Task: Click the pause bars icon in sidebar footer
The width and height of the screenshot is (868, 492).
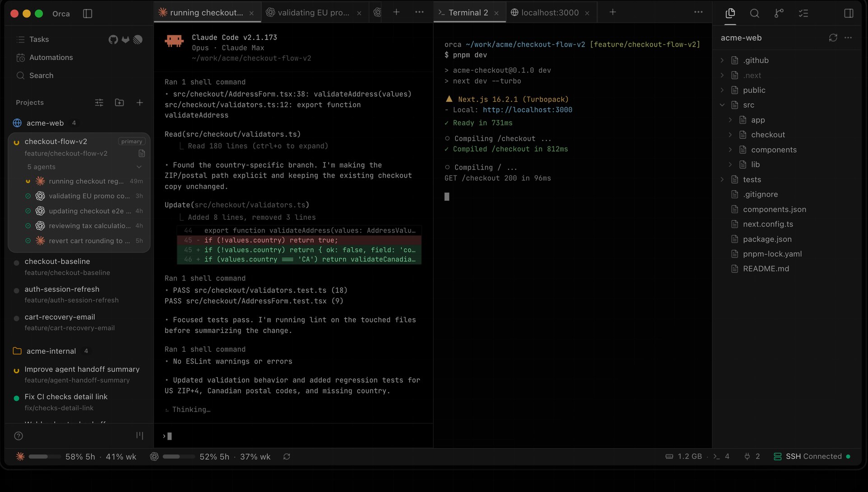Action: pos(140,435)
